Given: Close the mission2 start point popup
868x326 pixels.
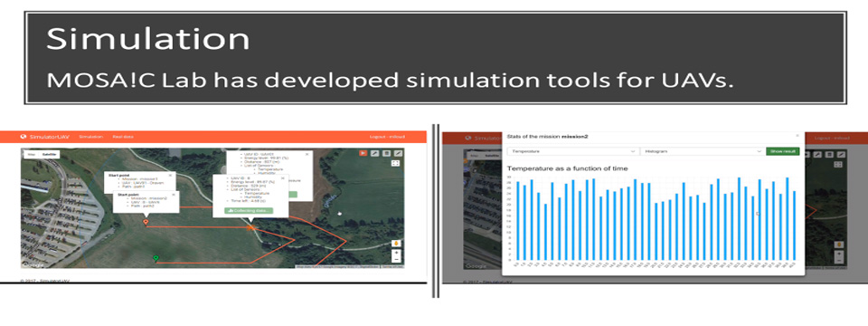Looking at the screenshot, I should point(174,195).
